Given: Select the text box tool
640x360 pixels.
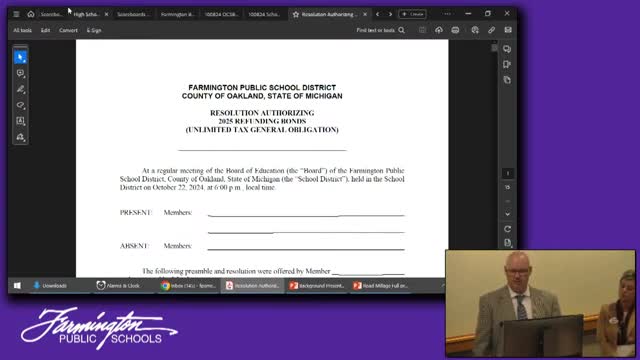Looking at the screenshot, I should [x=20, y=121].
